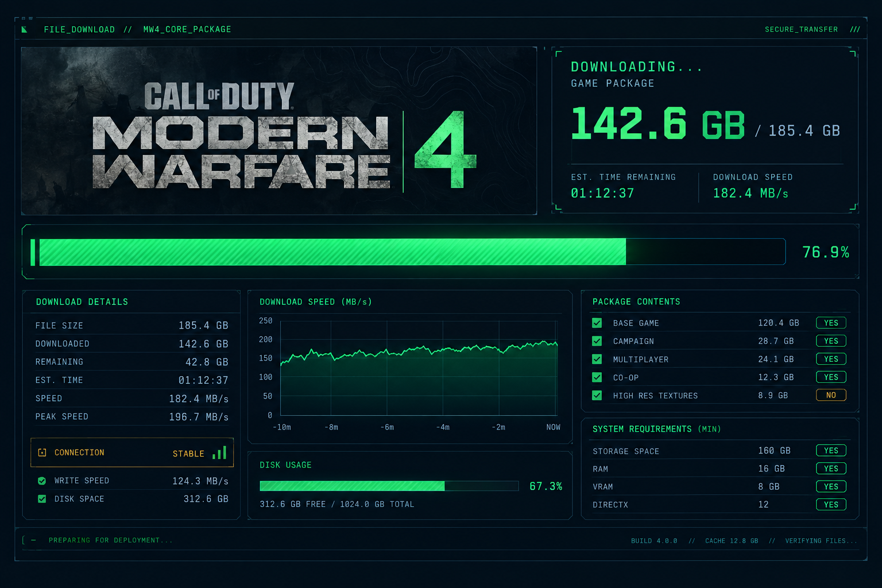
Task: Click the FILE SIZE 185.4 GB value
Action: (203, 326)
